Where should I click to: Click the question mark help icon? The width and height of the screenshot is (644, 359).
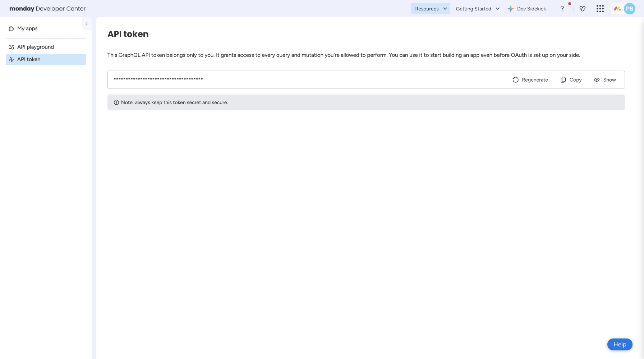point(562,9)
